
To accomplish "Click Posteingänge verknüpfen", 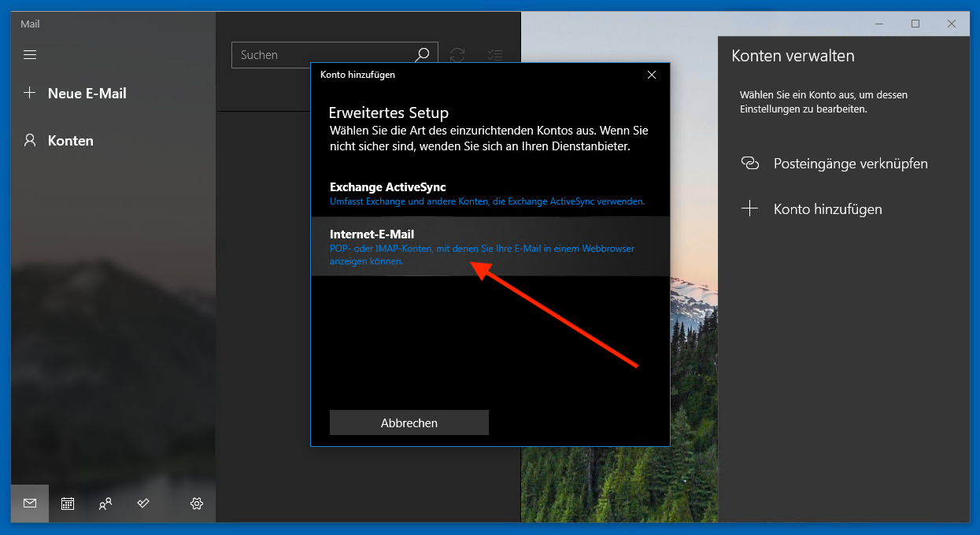I will 850,164.
